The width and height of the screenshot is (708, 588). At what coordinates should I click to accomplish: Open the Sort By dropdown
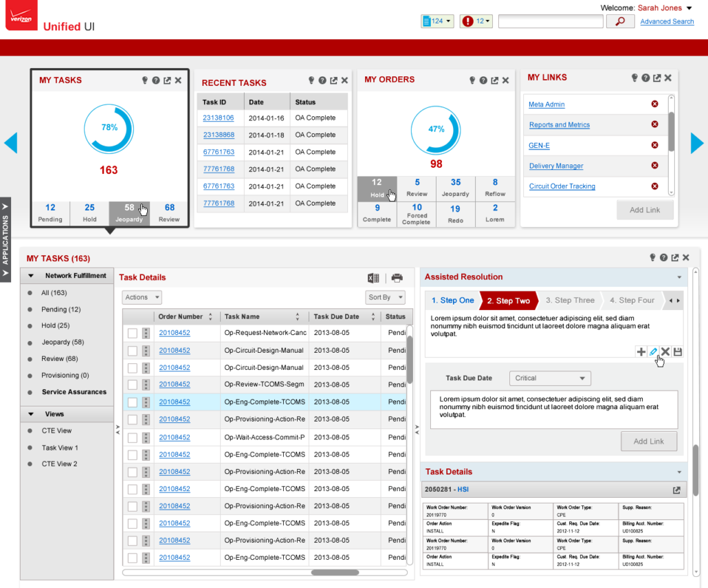pyautogui.click(x=385, y=297)
